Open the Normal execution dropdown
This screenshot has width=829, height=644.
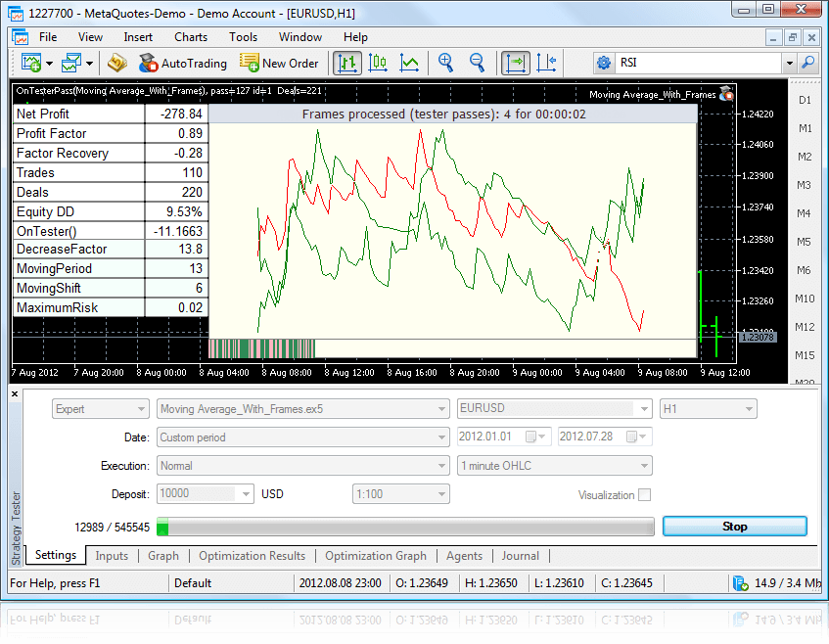point(303,466)
